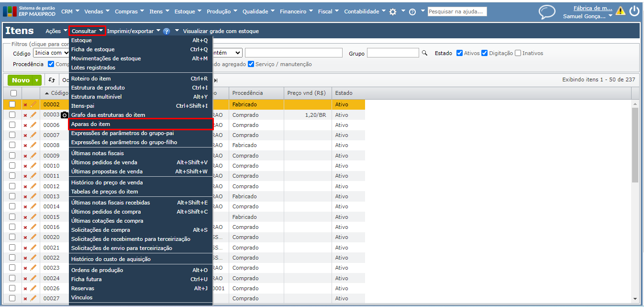Expand the Novo button dropdown arrow
Viewport: 644px width, 307px height.
point(37,80)
